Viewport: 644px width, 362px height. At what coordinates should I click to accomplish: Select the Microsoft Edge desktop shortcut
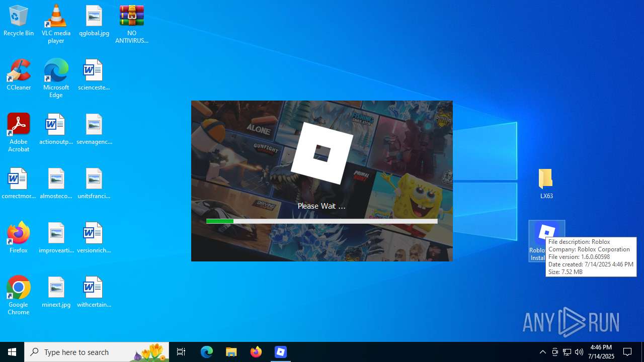56,78
